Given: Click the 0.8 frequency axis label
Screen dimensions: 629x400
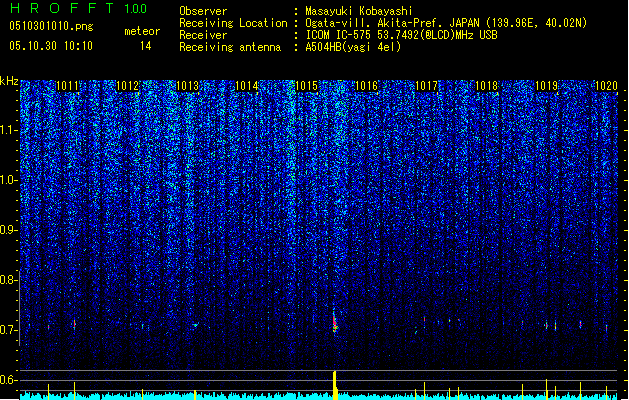Looking at the screenshot, I should pos(9,280).
